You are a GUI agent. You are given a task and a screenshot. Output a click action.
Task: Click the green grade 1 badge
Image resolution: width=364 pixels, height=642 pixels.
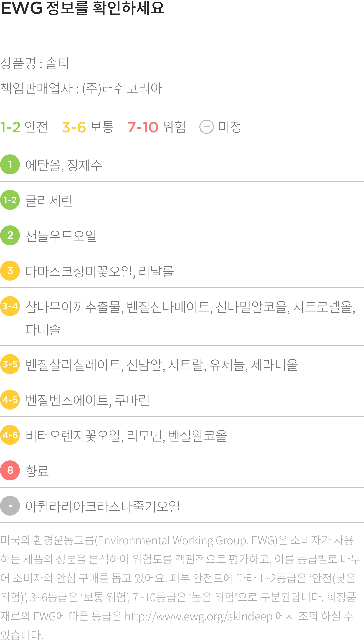click(10, 164)
